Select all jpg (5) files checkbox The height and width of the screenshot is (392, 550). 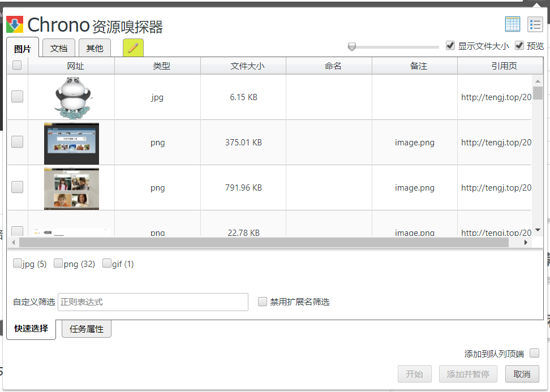click(17, 263)
